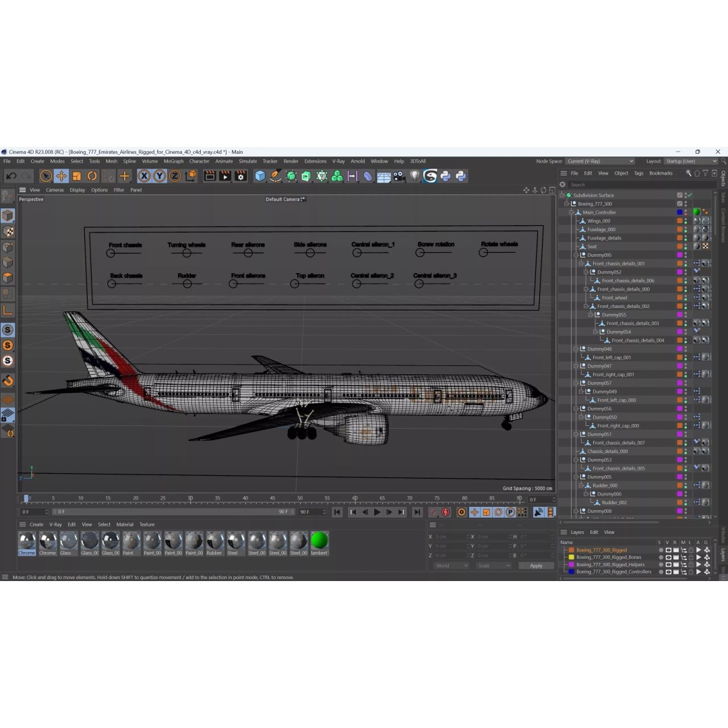This screenshot has width=728, height=728.
Task: Undo the last action
Action: (x=11, y=176)
